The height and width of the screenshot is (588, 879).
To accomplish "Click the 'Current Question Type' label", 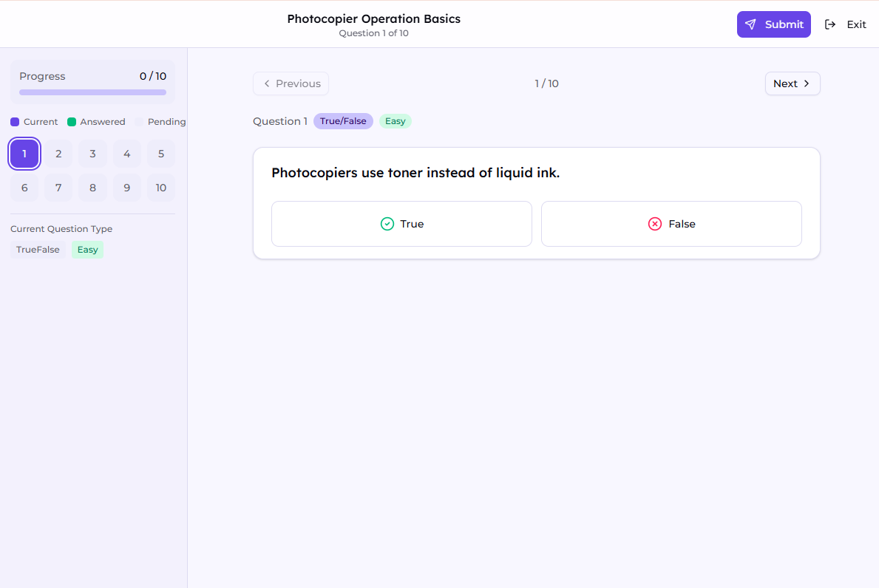I will [x=61, y=228].
